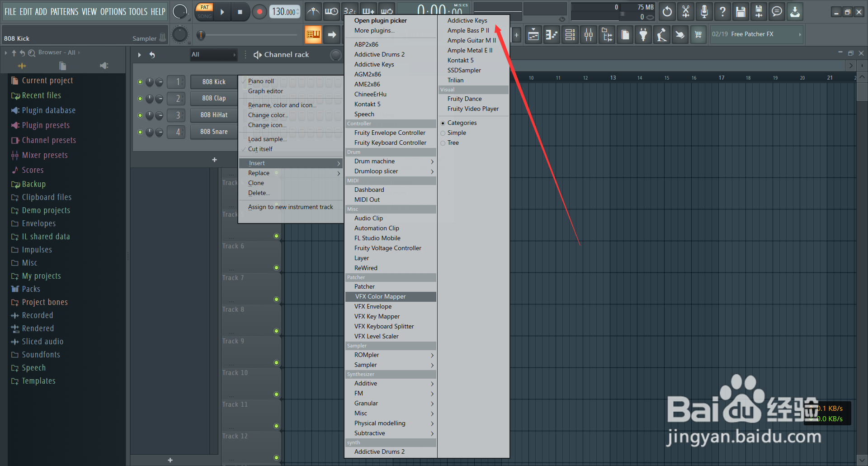Click the question mark help icon
Viewport: 868px width, 466px height.
pos(722,12)
